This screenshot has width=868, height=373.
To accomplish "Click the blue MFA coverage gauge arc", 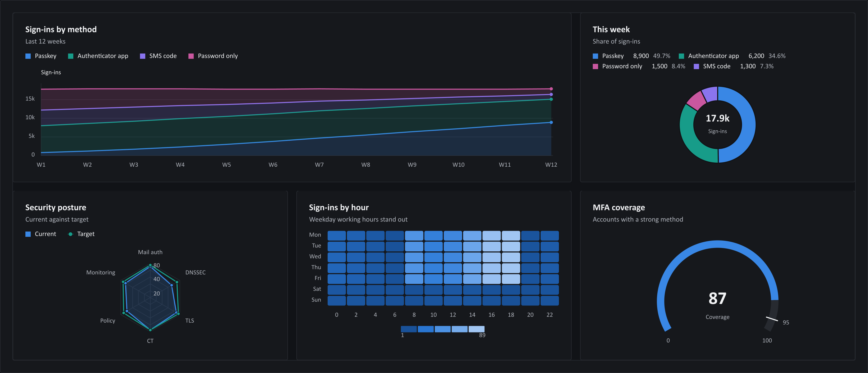I will [717, 244].
